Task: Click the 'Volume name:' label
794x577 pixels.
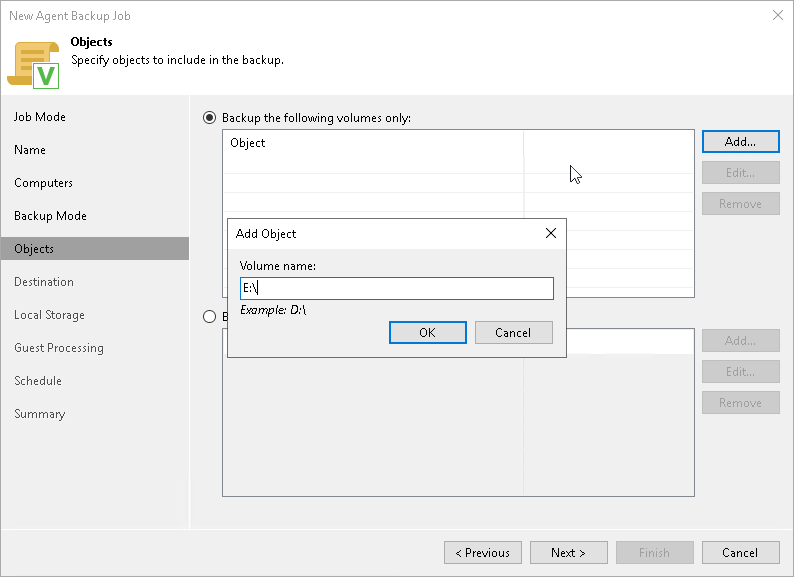Action: click(277, 266)
